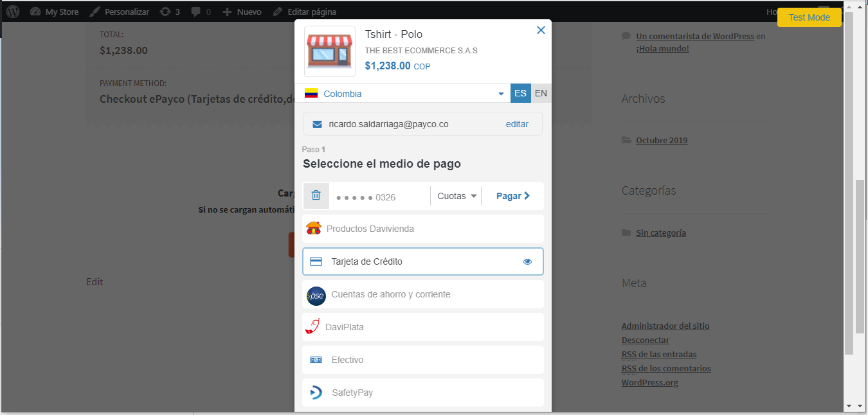Click Editar página in admin bar
Viewport: 868px width, 415px height.
[304, 12]
